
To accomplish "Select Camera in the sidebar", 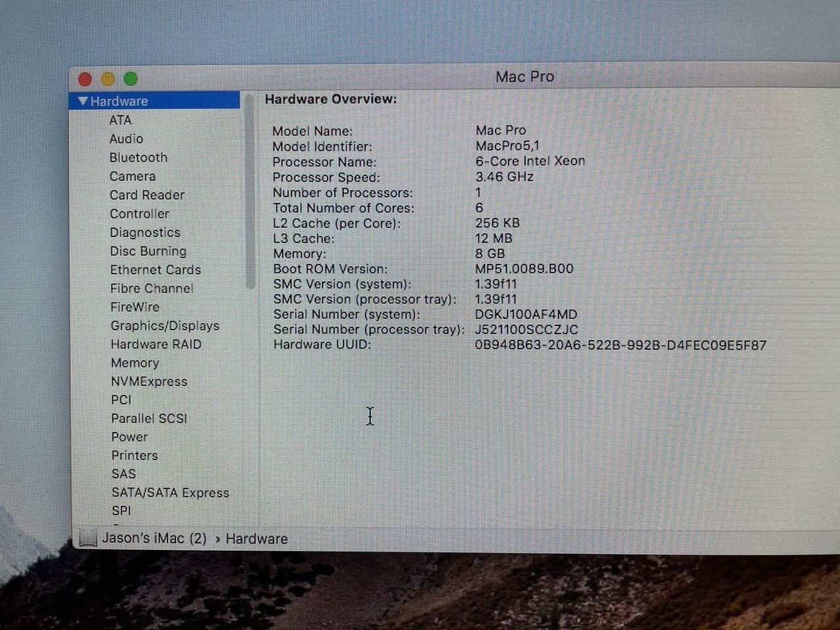I will [133, 176].
